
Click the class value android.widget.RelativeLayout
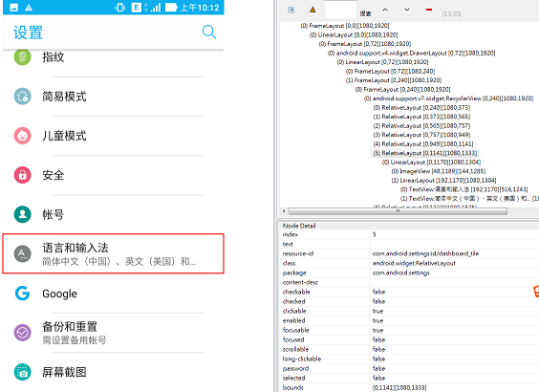414,263
